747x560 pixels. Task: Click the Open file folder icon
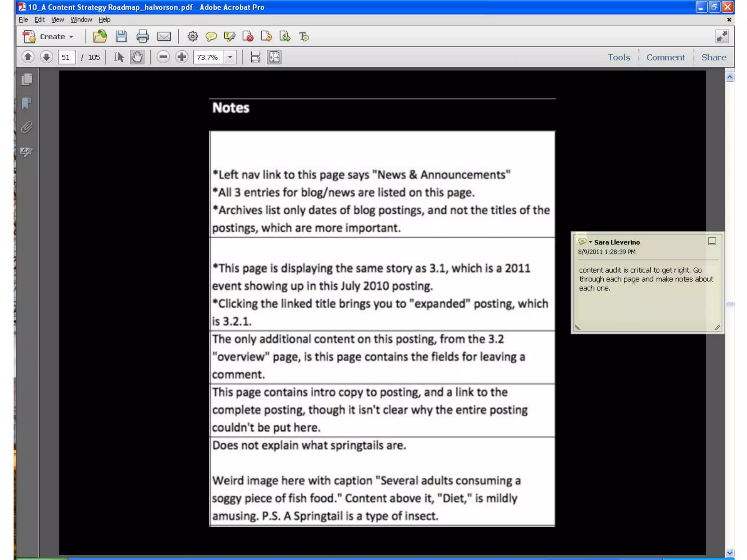click(x=100, y=36)
